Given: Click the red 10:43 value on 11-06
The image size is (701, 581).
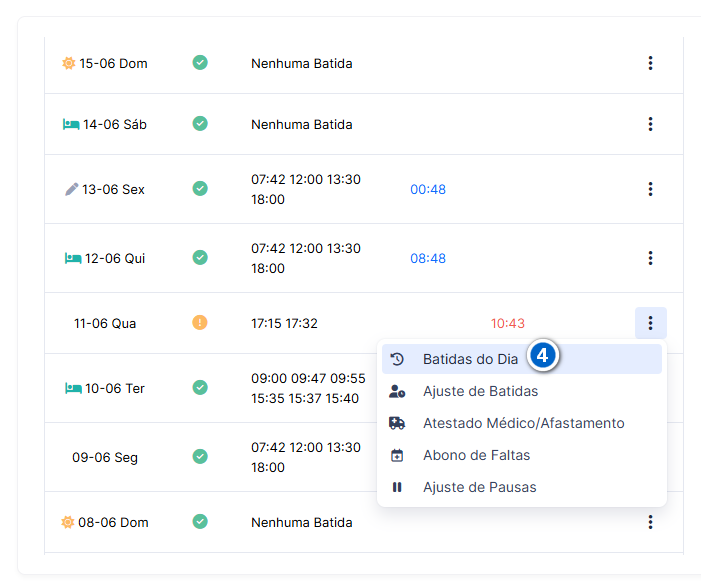Looking at the screenshot, I should click(508, 323).
